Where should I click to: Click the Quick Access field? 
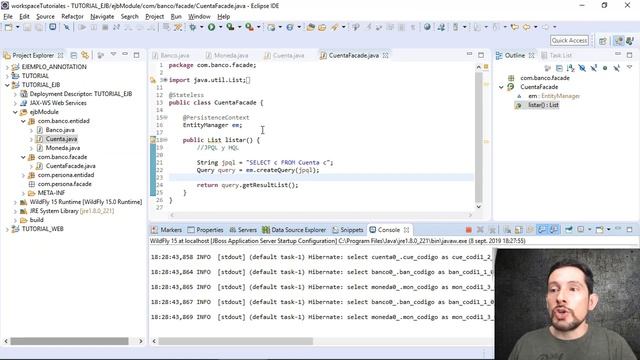coord(569,40)
